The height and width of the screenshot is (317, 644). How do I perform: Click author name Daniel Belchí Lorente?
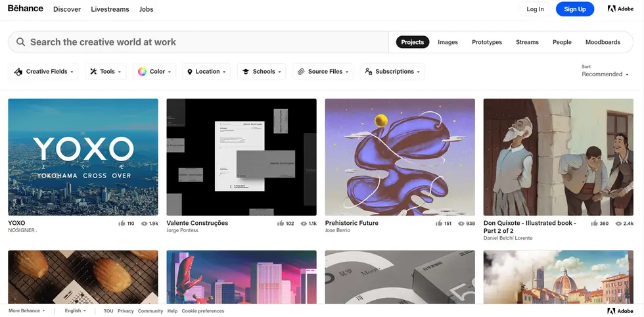pos(508,238)
